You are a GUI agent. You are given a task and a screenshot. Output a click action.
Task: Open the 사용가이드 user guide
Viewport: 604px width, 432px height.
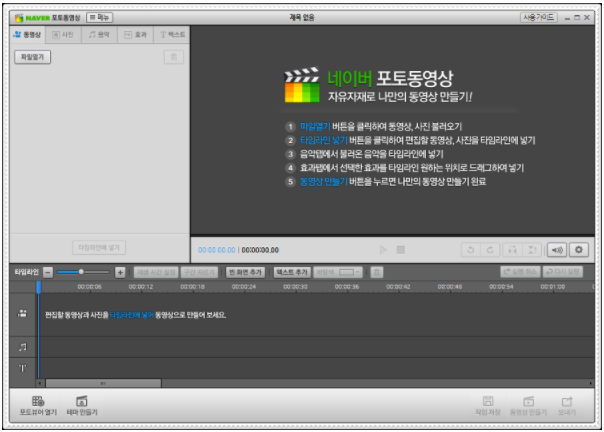(x=539, y=17)
